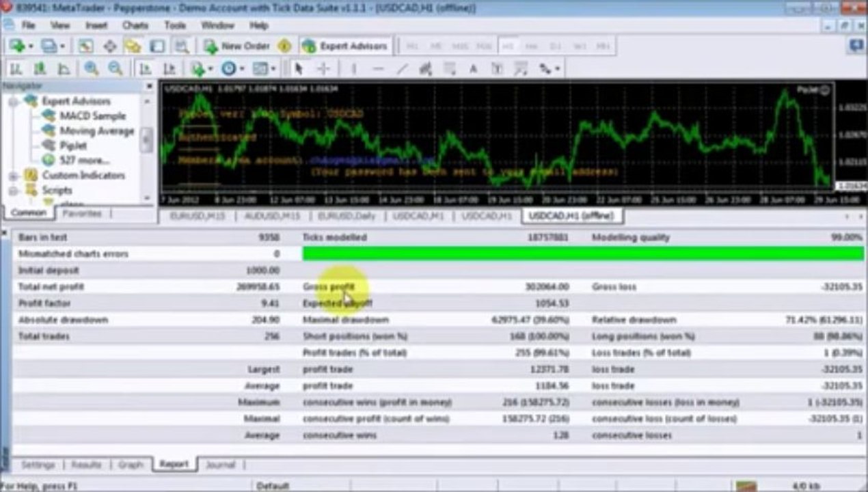Select the arrow cursor tool
The width and height of the screenshot is (868, 492).
coord(298,68)
